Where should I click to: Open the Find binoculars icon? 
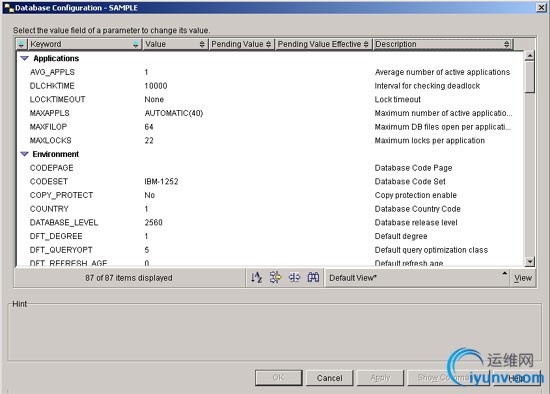pyautogui.click(x=313, y=277)
